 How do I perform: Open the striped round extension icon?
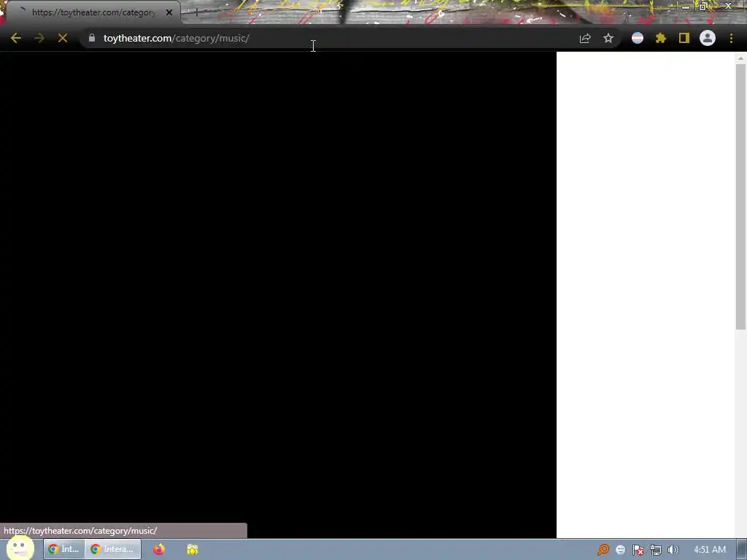coord(638,38)
